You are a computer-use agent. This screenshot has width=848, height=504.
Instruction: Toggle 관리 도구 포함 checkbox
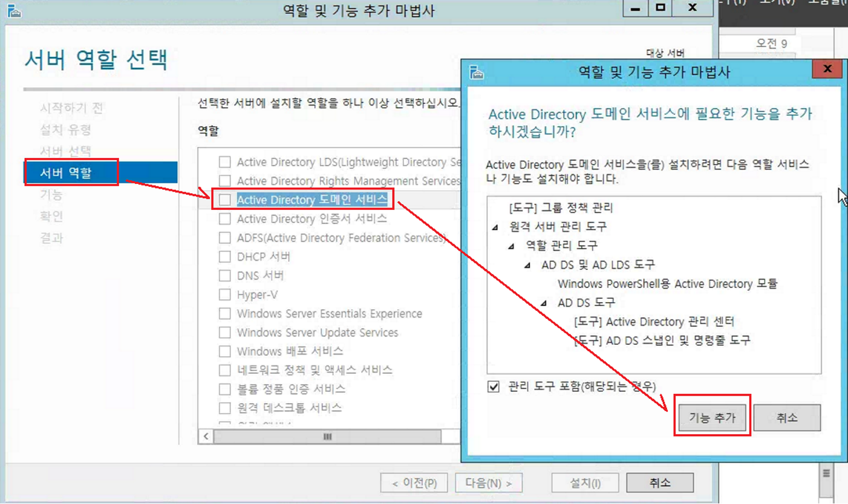coord(493,386)
